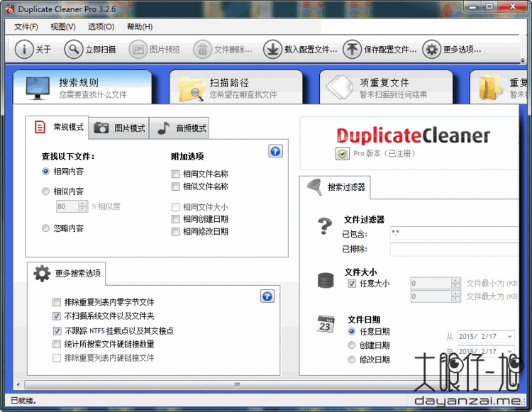Open the 视图(V) menu

point(63,27)
